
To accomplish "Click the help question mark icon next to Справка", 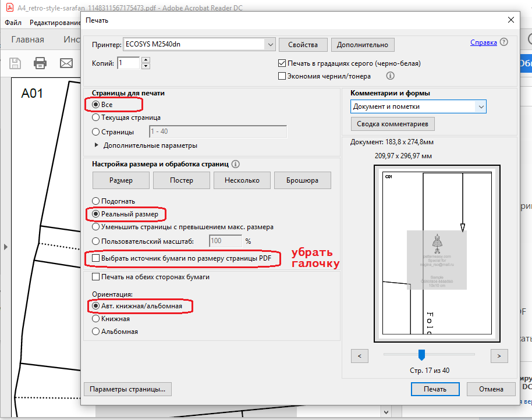I will pos(504,42).
